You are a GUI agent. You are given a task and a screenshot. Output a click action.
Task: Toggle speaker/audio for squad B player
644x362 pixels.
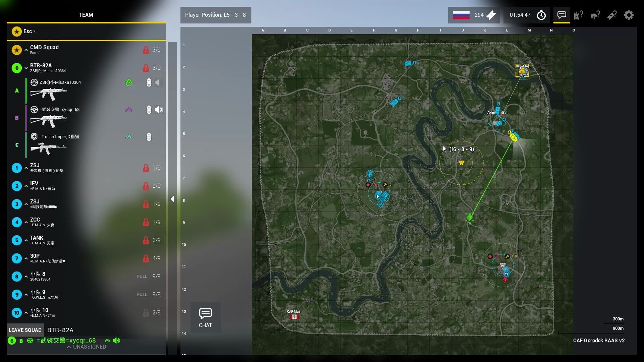click(159, 109)
